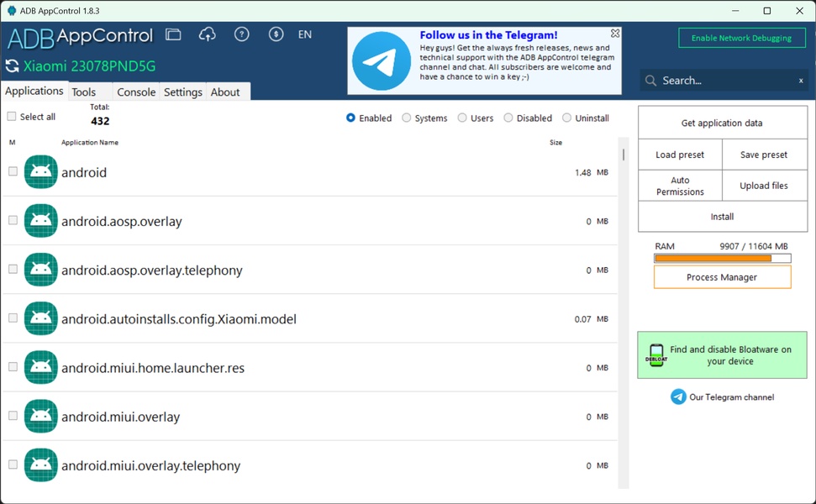This screenshot has width=816, height=504.
Task: Tick the Select all checkbox
Action: (x=12, y=117)
